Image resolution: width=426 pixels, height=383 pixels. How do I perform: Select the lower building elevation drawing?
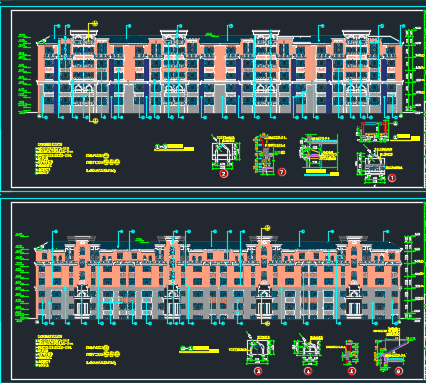coord(219,278)
